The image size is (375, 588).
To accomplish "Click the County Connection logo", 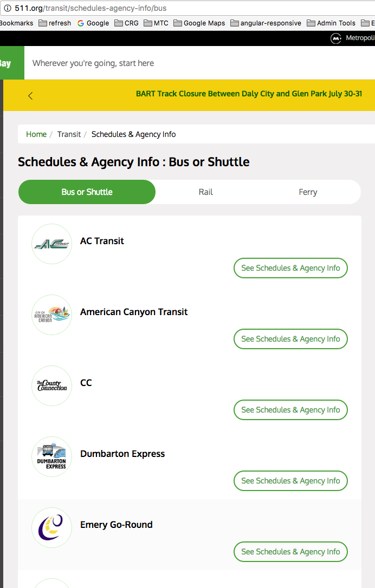I will point(52,386).
